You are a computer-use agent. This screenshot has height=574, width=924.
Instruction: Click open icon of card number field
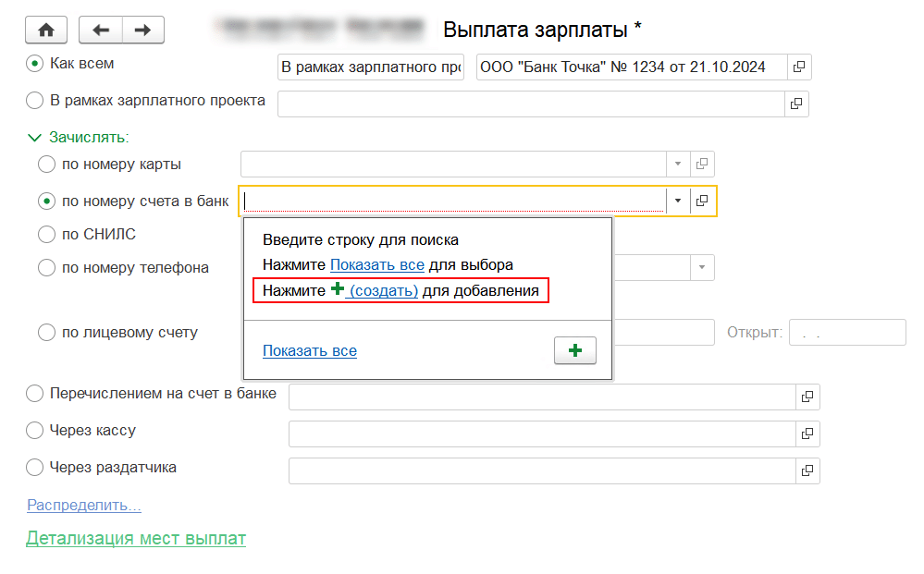point(702,164)
